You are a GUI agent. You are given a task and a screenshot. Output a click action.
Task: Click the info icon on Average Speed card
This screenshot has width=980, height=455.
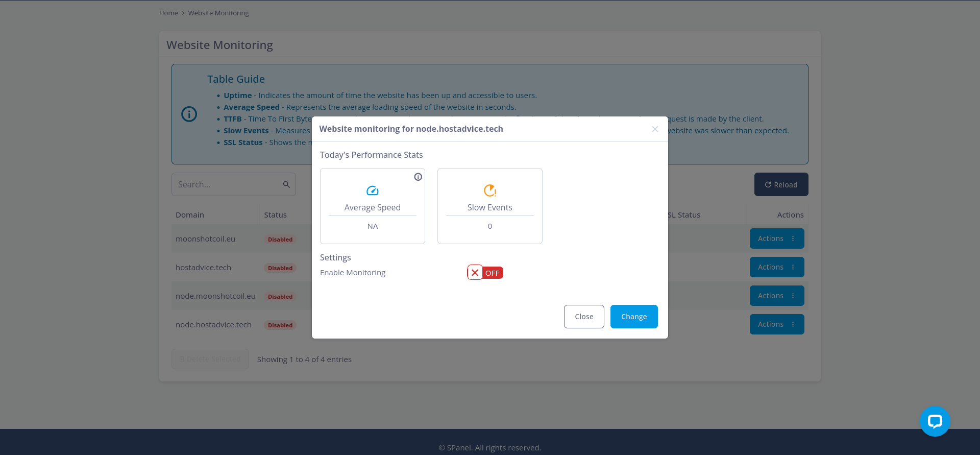click(418, 177)
